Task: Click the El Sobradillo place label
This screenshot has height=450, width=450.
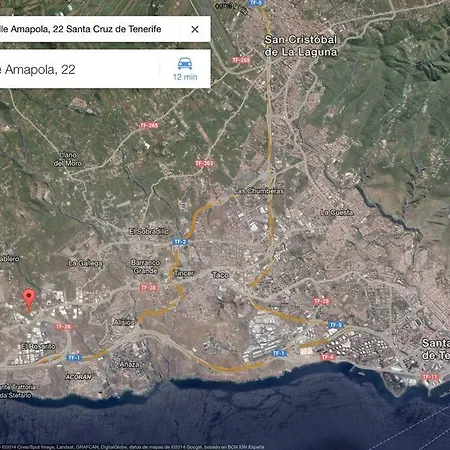Action: (149, 232)
